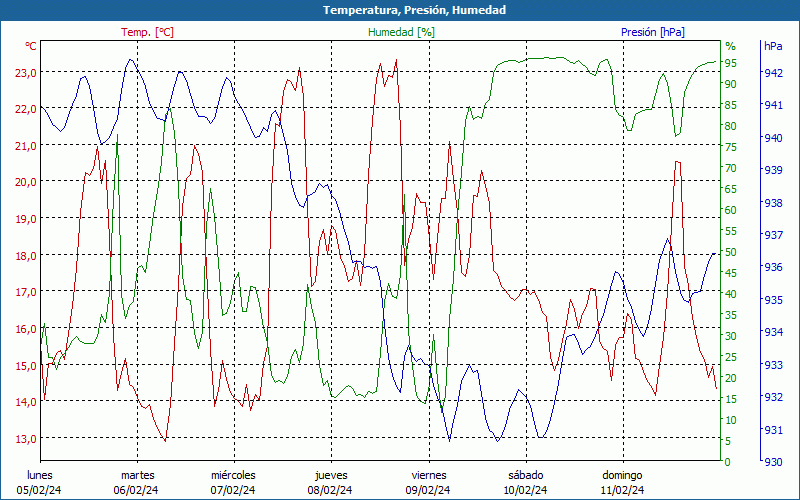Click the green '50' humidity axis value

click(x=731, y=252)
